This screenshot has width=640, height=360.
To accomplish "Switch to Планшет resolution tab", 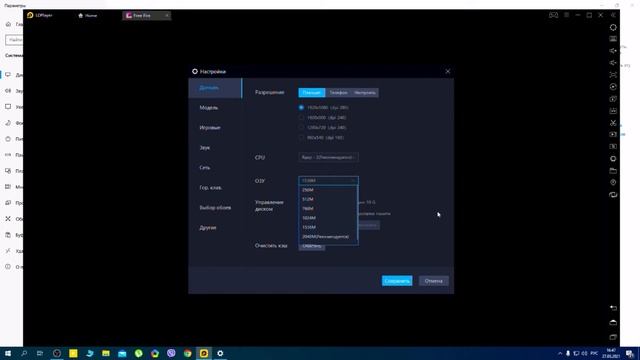I will pyautogui.click(x=312, y=93).
